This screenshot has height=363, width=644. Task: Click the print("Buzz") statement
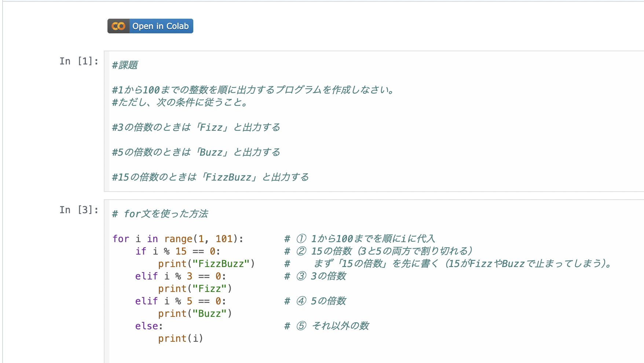point(195,314)
